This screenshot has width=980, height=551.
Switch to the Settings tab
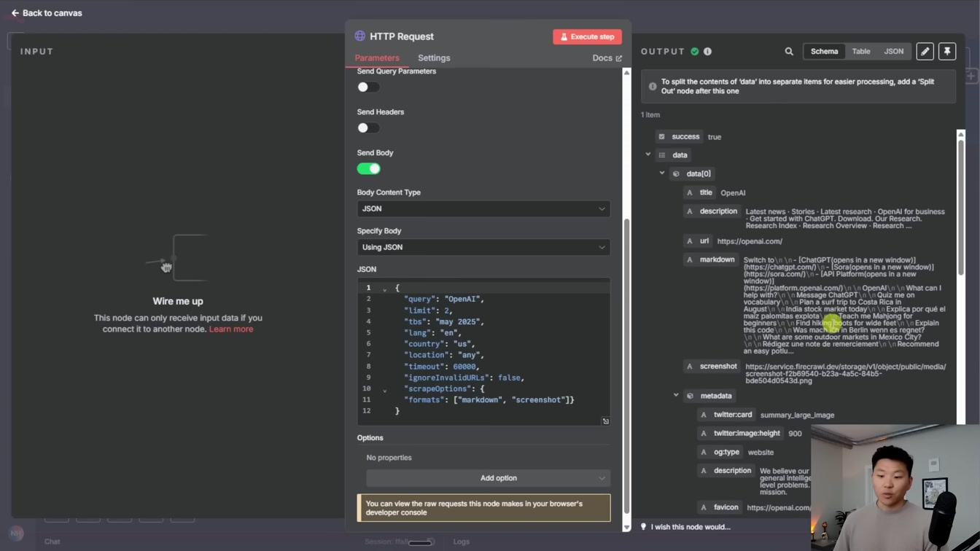(434, 58)
